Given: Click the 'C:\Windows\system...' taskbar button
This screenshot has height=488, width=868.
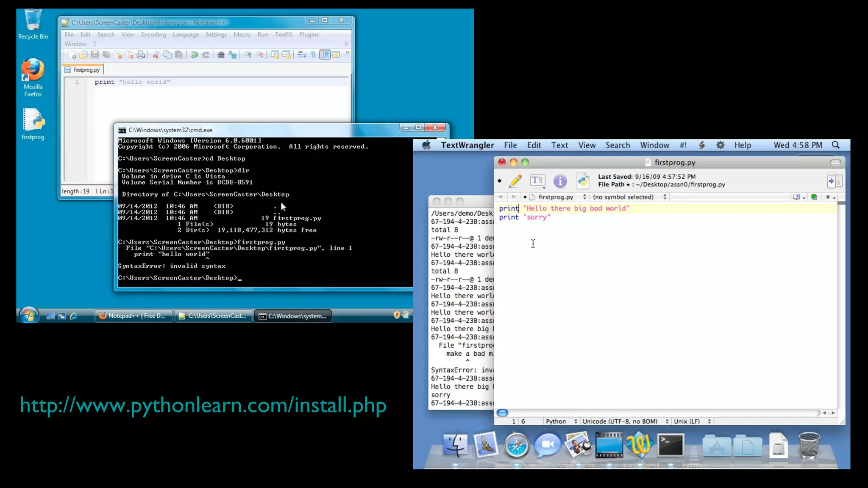Looking at the screenshot, I should pyautogui.click(x=293, y=316).
